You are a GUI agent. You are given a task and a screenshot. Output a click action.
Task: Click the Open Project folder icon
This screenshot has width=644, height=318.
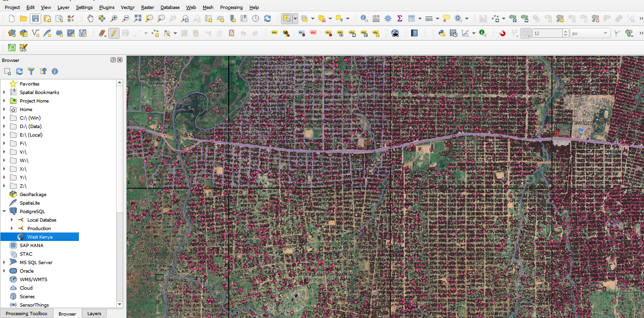(x=23, y=18)
